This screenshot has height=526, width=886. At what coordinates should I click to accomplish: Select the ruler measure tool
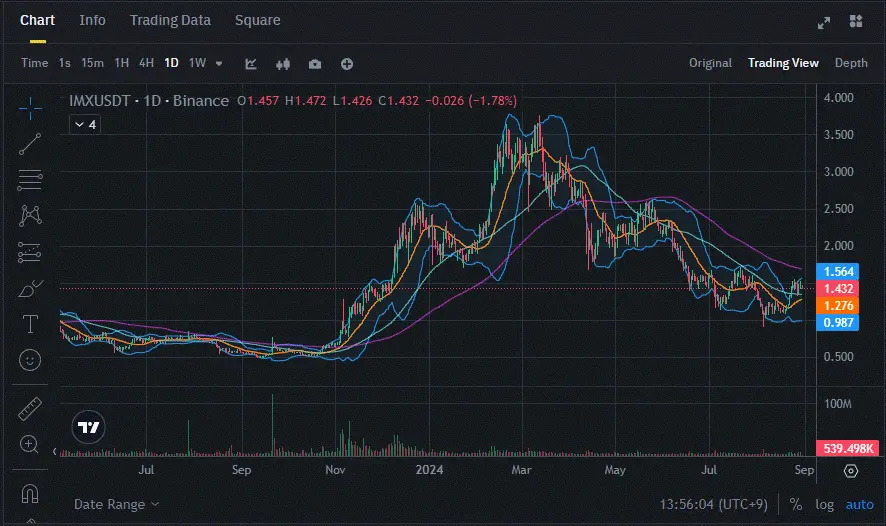pyautogui.click(x=30, y=409)
